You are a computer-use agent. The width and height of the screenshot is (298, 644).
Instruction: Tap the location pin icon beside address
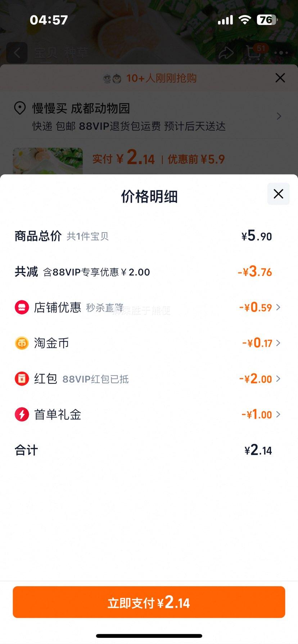point(20,108)
